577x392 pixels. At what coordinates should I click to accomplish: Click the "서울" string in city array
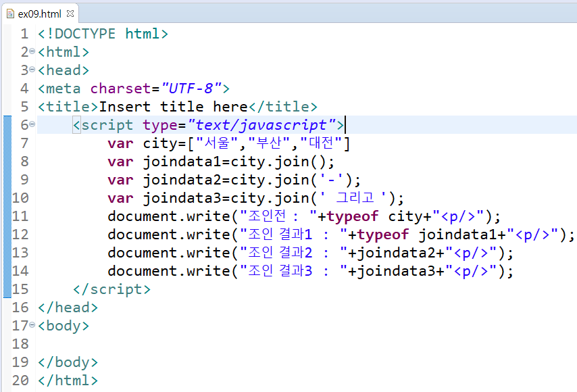coord(217,143)
